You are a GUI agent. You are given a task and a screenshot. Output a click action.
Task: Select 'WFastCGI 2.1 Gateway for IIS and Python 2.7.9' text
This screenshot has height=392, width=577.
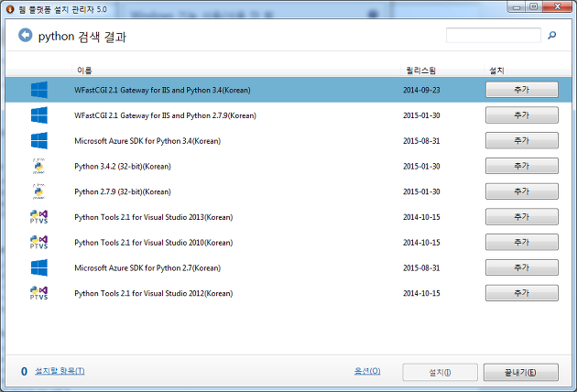pos(165,115)
